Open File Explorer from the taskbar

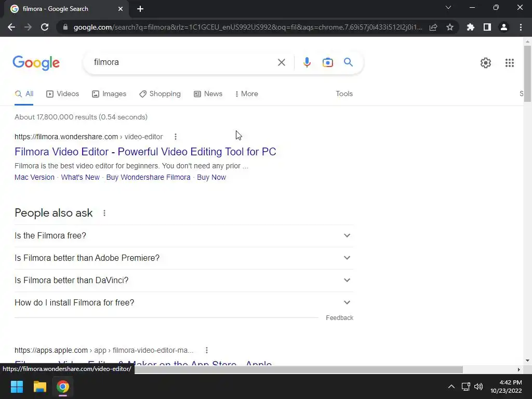tap(39, 387)
